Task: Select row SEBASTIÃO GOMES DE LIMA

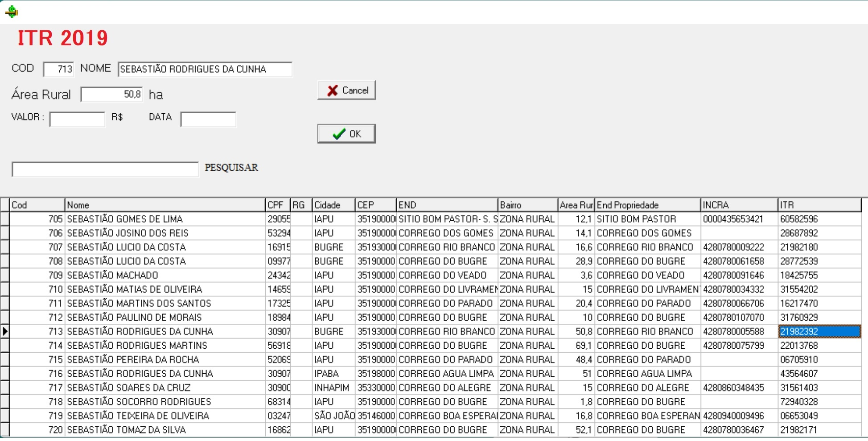Action: pos(125,219)
